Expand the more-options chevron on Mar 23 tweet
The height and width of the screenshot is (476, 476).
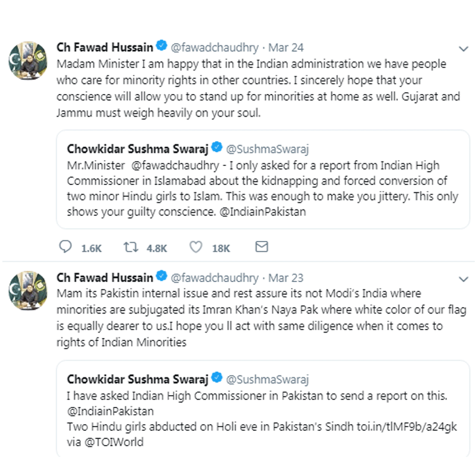[x=464, y=279]
